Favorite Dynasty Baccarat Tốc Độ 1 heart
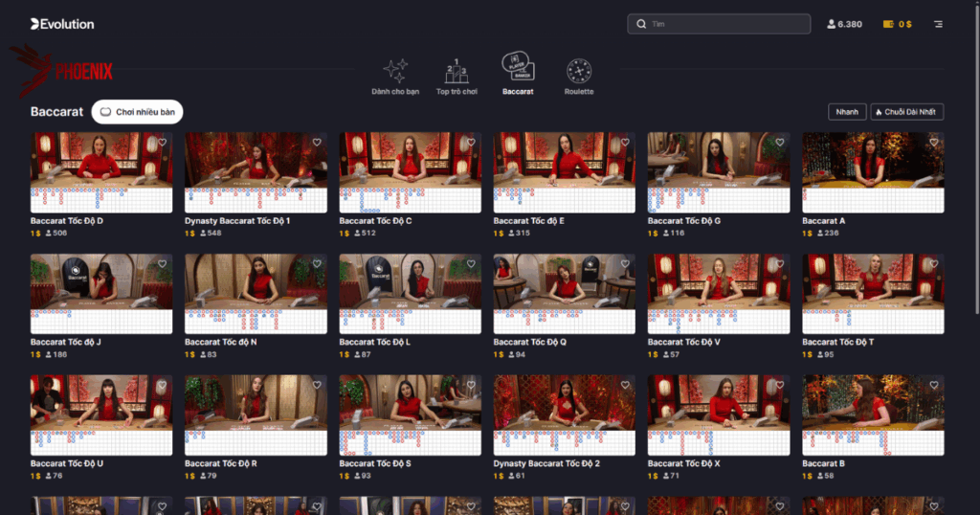This screenshot has height=515, width=980. [x=317, y=143]
